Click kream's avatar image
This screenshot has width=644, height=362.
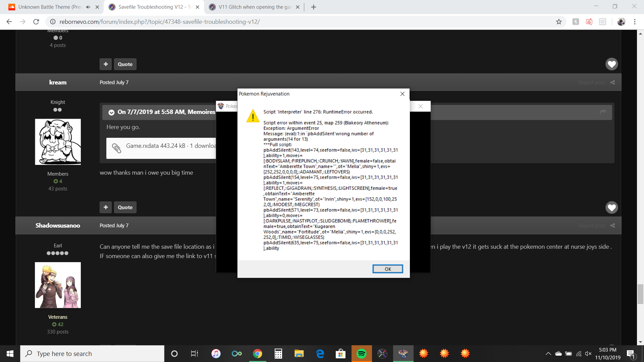58,142
